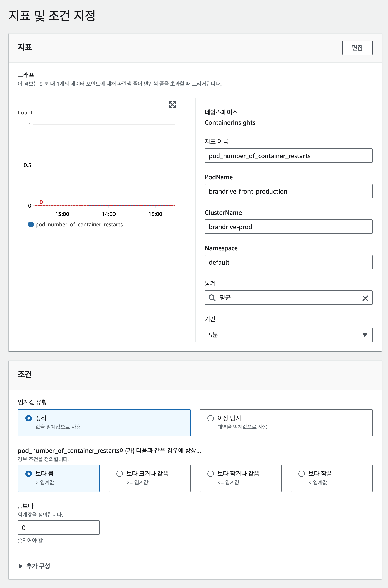Click the PodName input field
The height and width of the screenshot is (588, 388).
288,191
